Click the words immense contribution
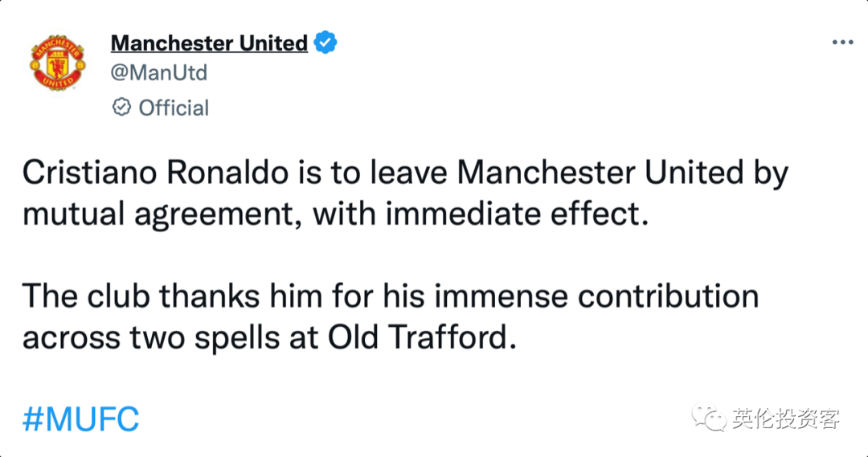Image resolution: width=868 pixels, height=457 pixels. click(596, 296)
